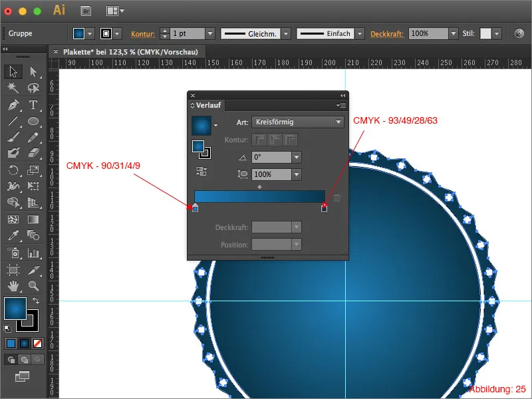Select the Pen tool
The width and height of the screenshot is (532, 399).
pos(13,105)
